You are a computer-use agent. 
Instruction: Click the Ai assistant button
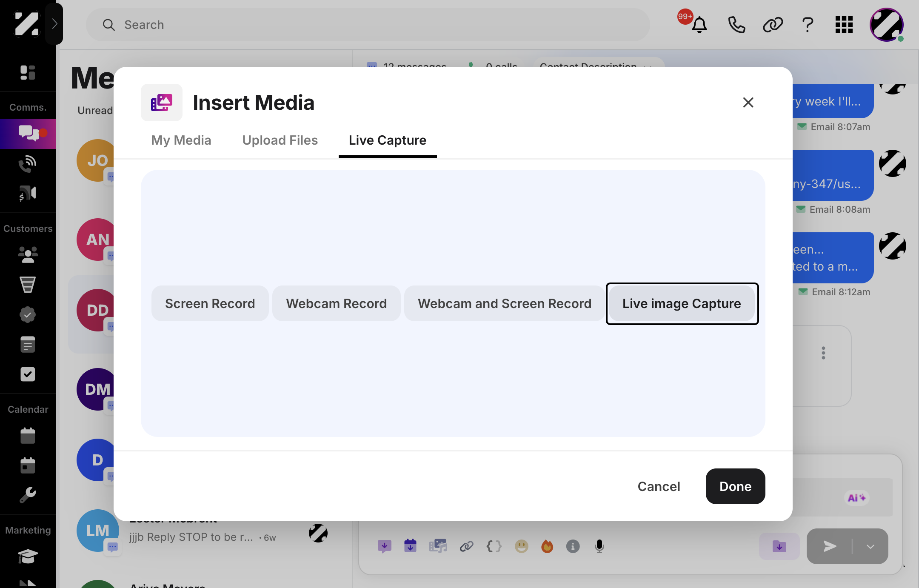pyautogui.click(x=856, y=498)
